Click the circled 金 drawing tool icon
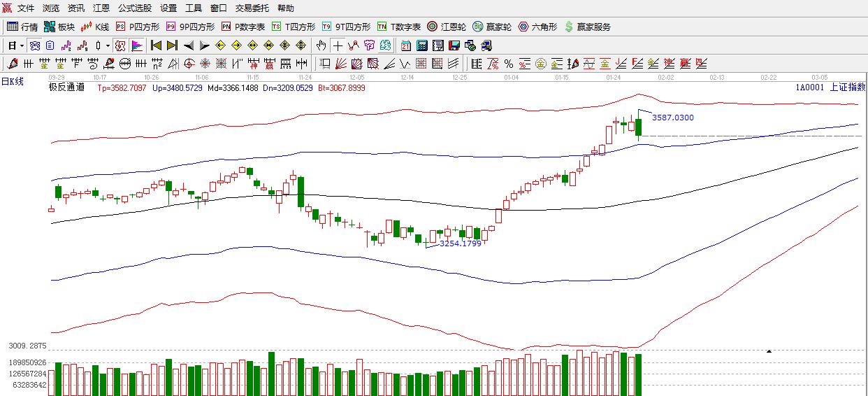This screenshot has width=868, height=396. tap(540, 64)
